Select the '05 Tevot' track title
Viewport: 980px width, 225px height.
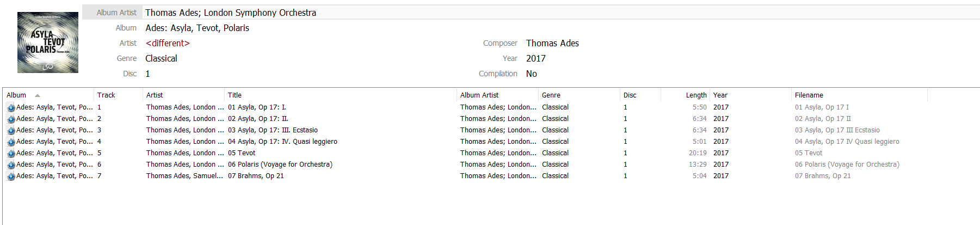coord(242,153)
